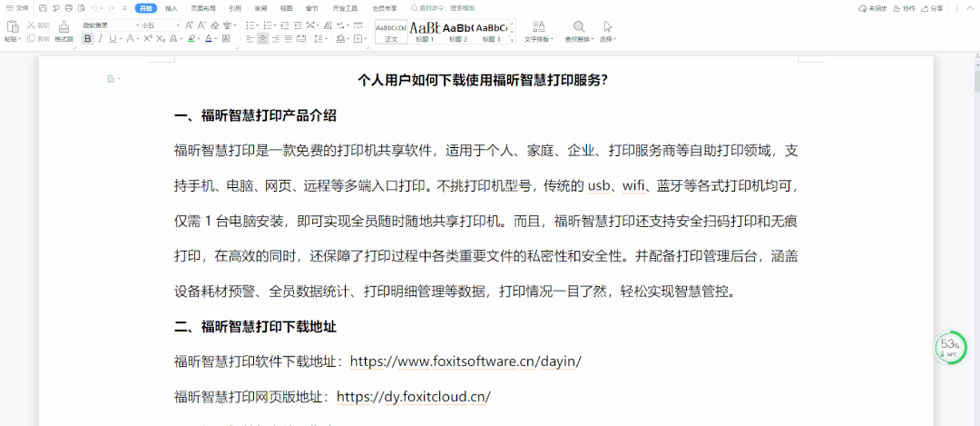Select the Format Painter (格式刷) brush
The image size is (980, 426).
(x=64, y=31)
